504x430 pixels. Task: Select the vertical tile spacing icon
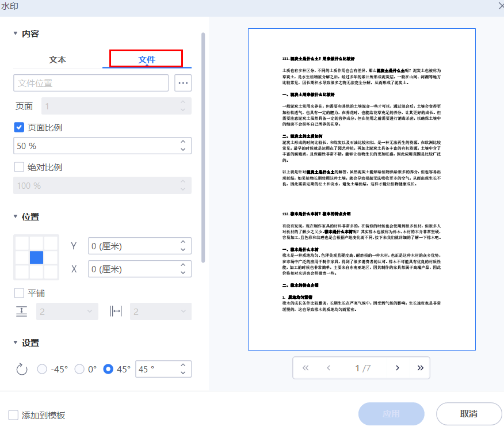pos(22,311)
